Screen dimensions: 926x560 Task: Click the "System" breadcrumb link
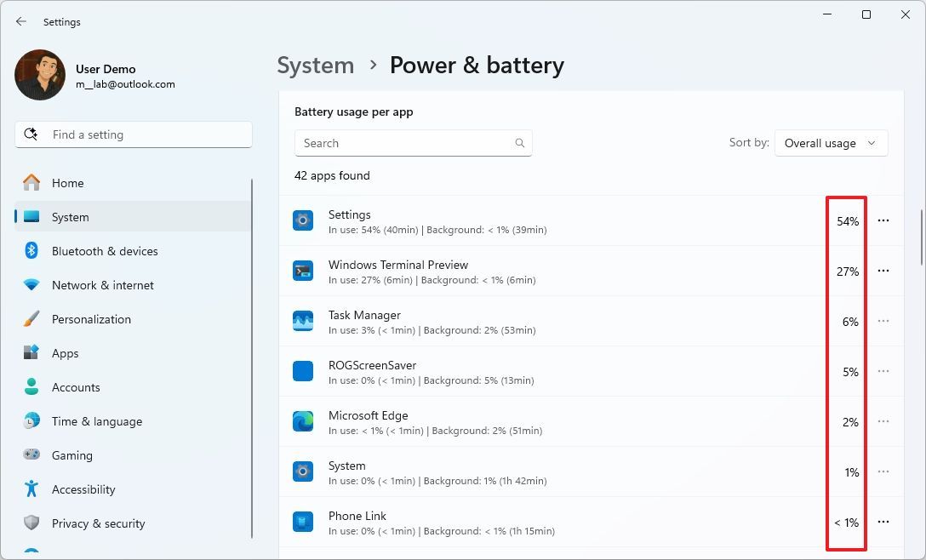tap(315, 65)
